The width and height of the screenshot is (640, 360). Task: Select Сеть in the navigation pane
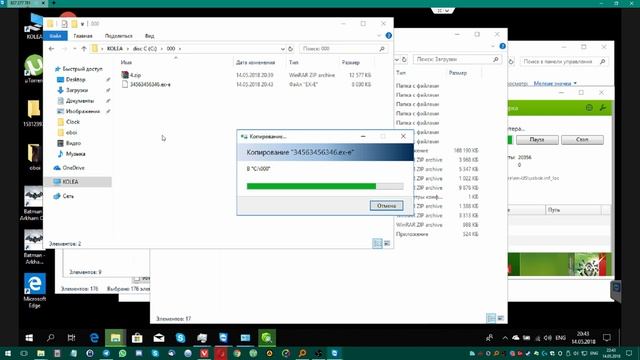click(x=64, y=196)
